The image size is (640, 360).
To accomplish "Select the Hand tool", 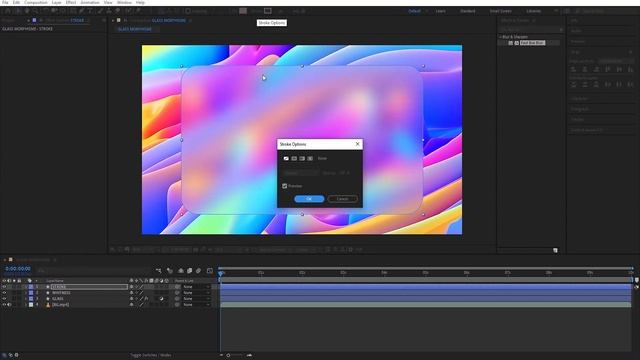I will click(27, 11).
